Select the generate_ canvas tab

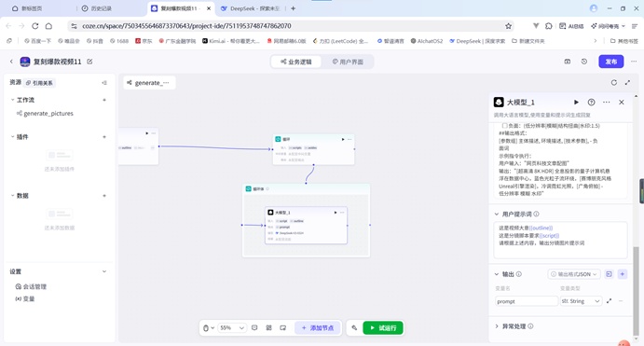tap(149, 83)
